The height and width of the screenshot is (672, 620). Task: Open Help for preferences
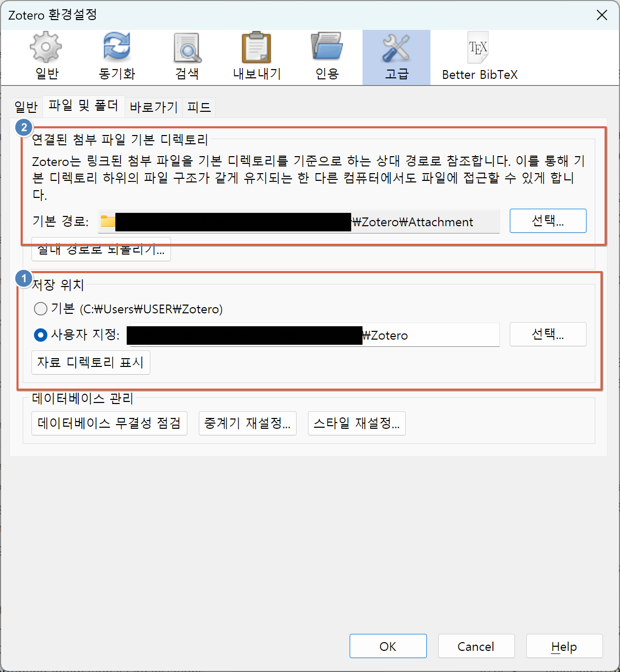[x=564, y=646]
